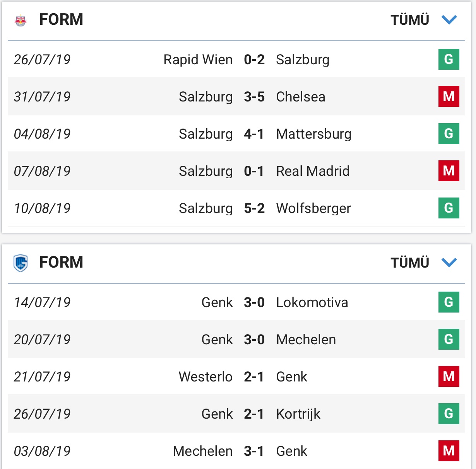This screenshot has width=476, height=469.
Task: Click green G badge on Lokomotiva row
Action: [x=449, y=302]
